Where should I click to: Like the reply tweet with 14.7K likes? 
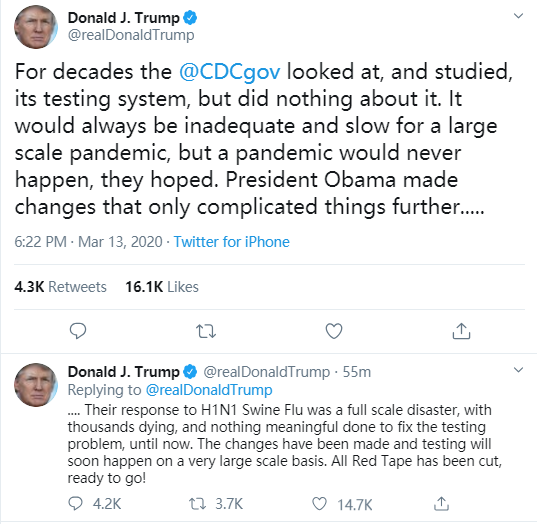[319, 504]
